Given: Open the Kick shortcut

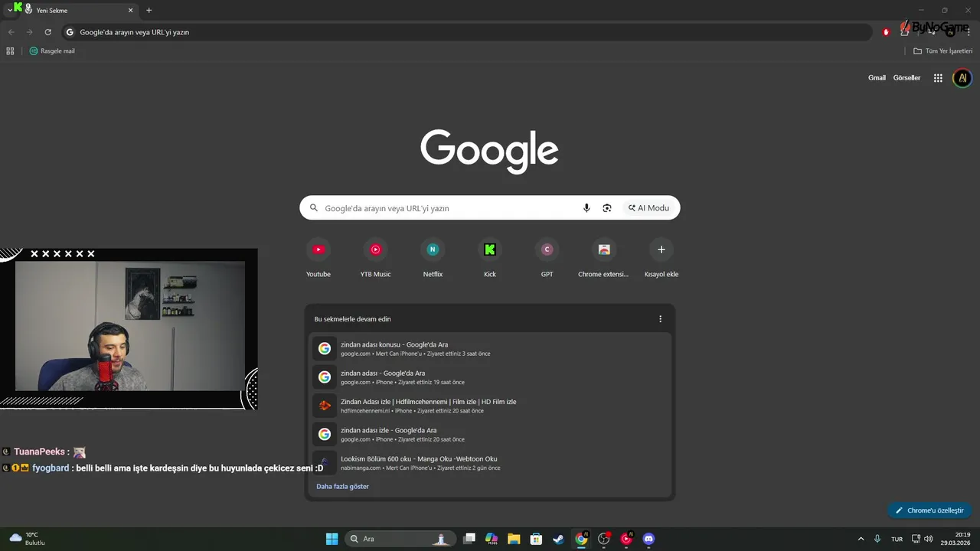Looking at the screenshot, I should 490,259.
